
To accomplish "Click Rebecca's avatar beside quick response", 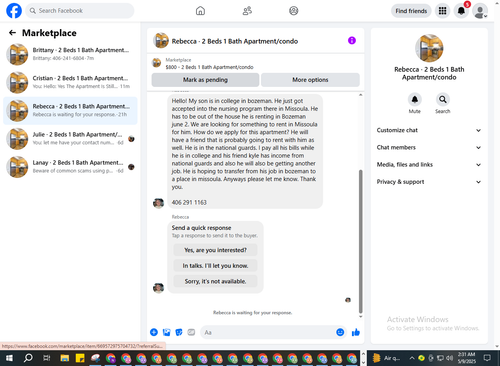I will (x=158, y=287).
